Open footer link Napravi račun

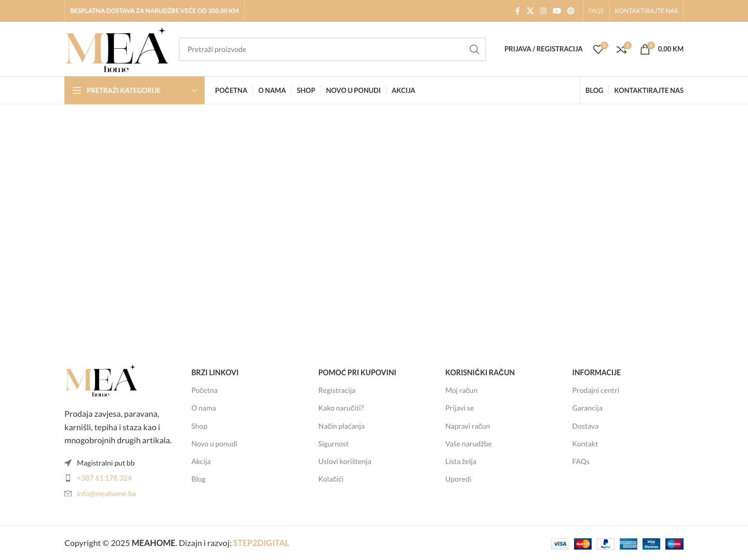(468, 426)
